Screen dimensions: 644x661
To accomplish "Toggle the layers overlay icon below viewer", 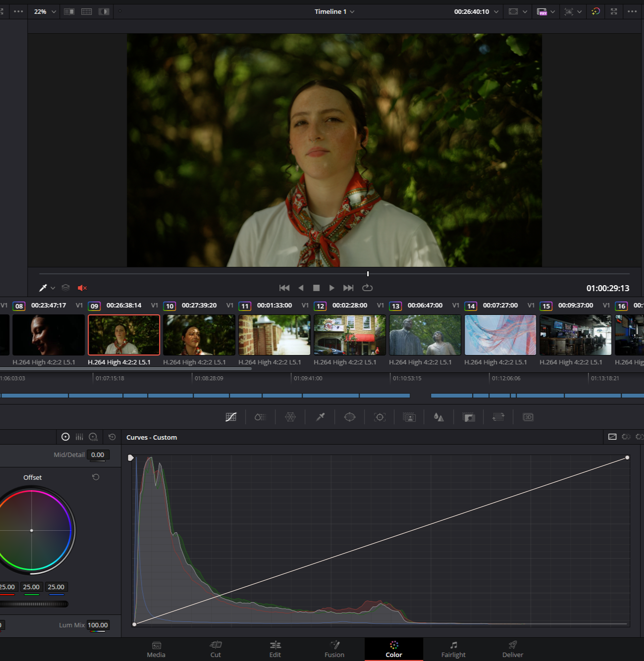I will click(x=65, y=288).
